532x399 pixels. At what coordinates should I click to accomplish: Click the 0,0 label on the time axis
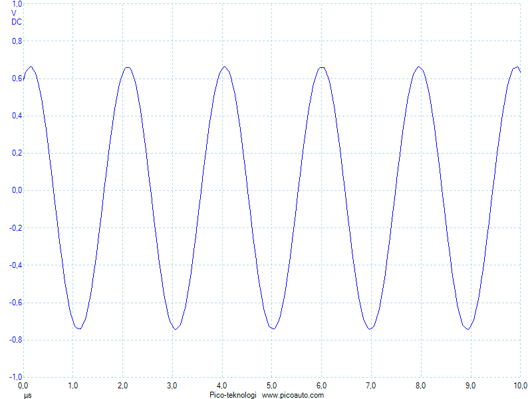(23, 386)
